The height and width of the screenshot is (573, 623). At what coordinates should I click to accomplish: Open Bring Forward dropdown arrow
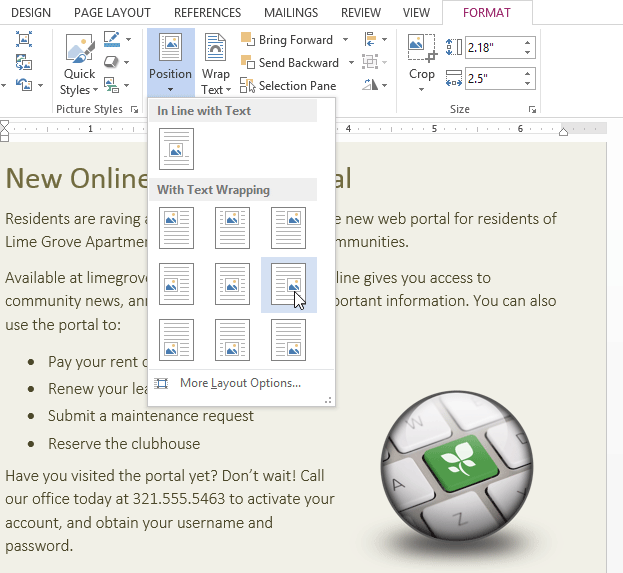345,40
